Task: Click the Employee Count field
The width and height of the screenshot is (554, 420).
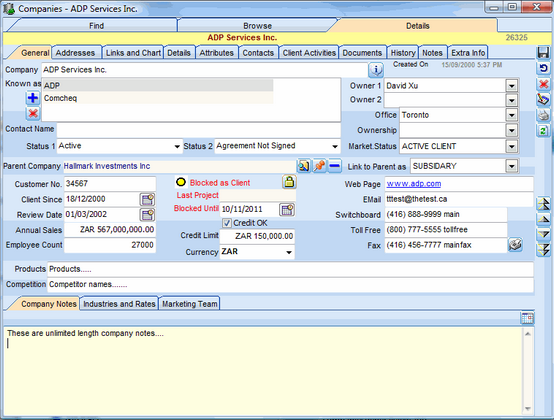Action: point(110,245)
